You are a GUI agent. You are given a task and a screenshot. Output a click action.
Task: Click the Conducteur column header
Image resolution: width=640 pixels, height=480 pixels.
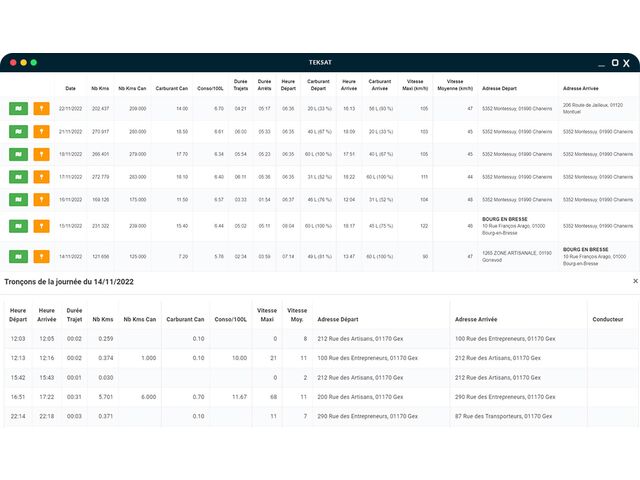coord(608,320)
